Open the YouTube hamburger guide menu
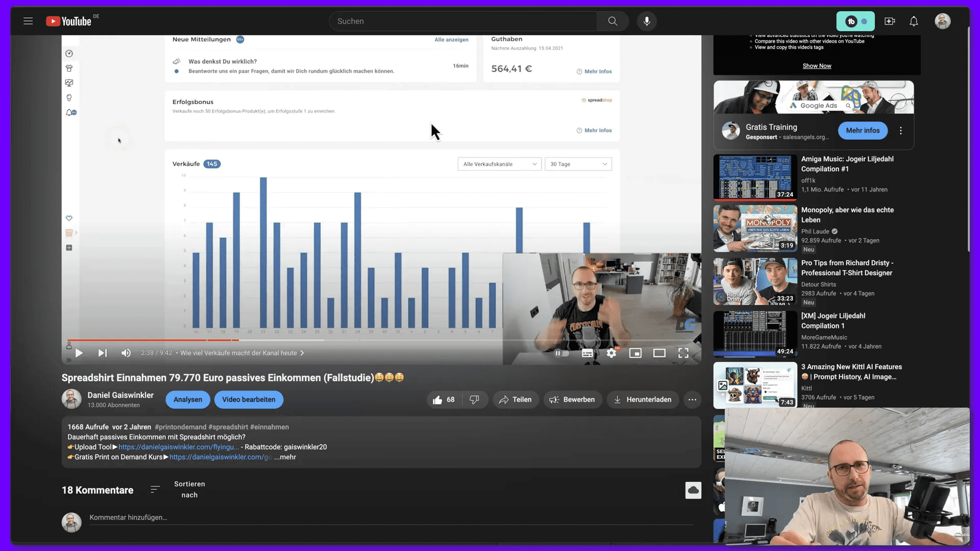This screenshot has width=980, height=551. tap(28, 21)
